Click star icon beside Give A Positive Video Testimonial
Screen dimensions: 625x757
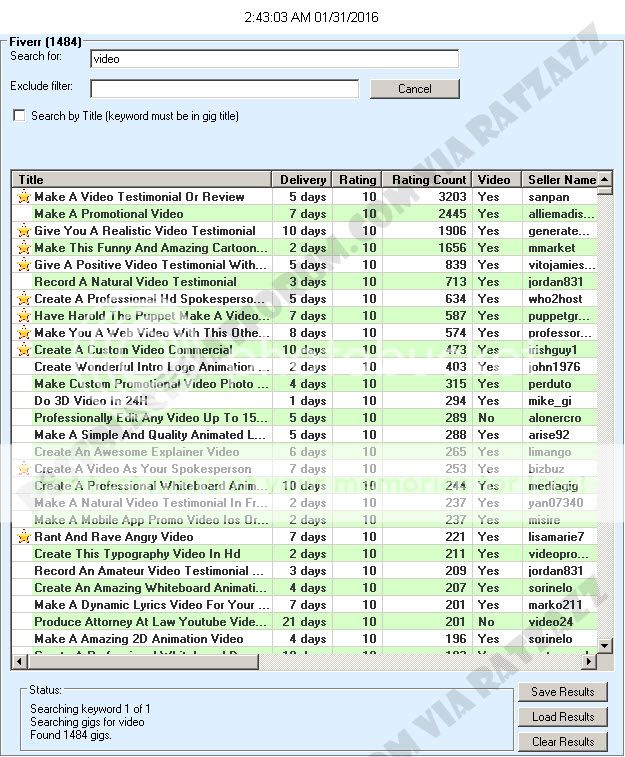24,265
